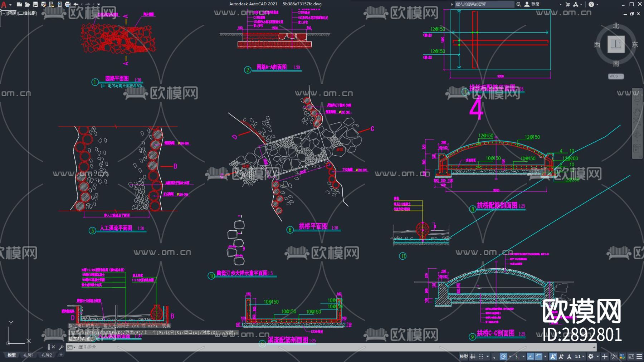Open the 二维线框 visual style menu

(x=28, y=13)
